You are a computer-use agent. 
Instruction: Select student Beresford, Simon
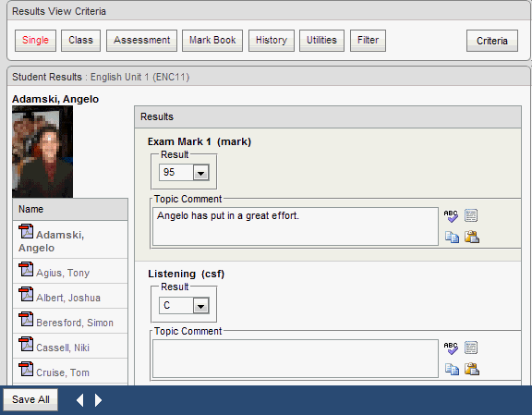pyautogui.click(x=75, y=323)
